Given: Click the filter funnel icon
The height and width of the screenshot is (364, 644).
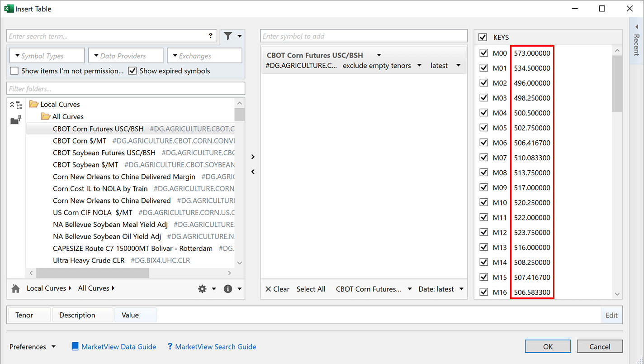Looking at the screenshot, I should tap(228, 36).
